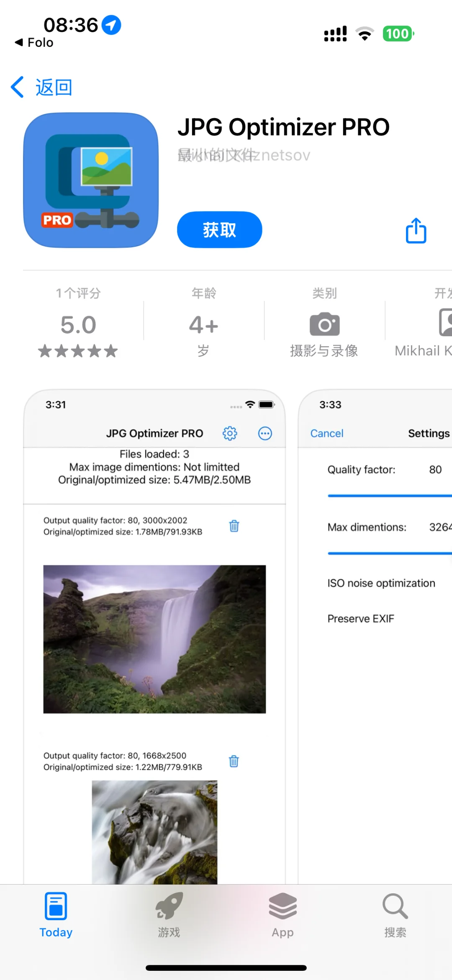The height and width of the screenshot is (980, 452).
Task: Tap the app title JPG Optimizer PRO
Action: pyautogui.click(x=284, y=127)
